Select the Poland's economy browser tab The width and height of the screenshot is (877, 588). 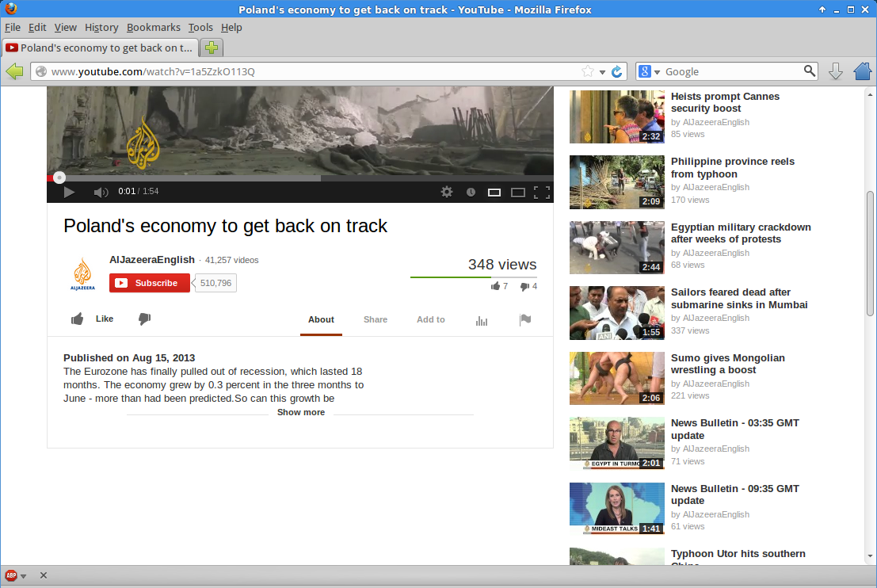click(x=101, y=48)
